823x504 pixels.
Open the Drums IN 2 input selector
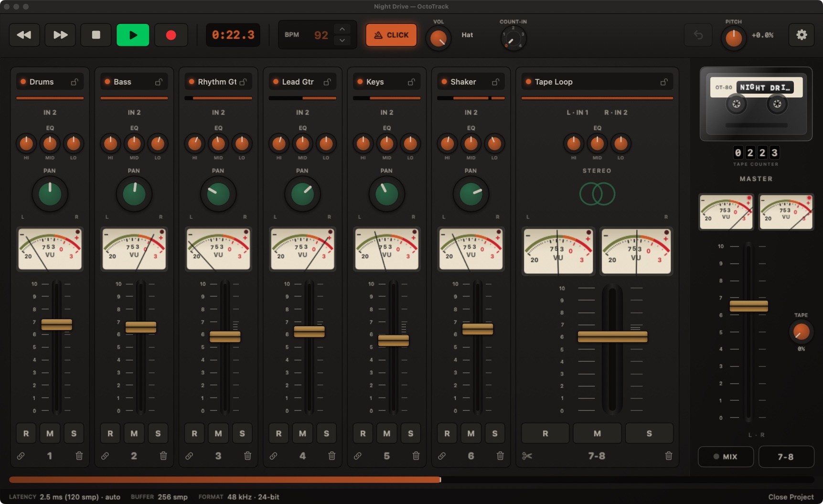tap(50, 112)
